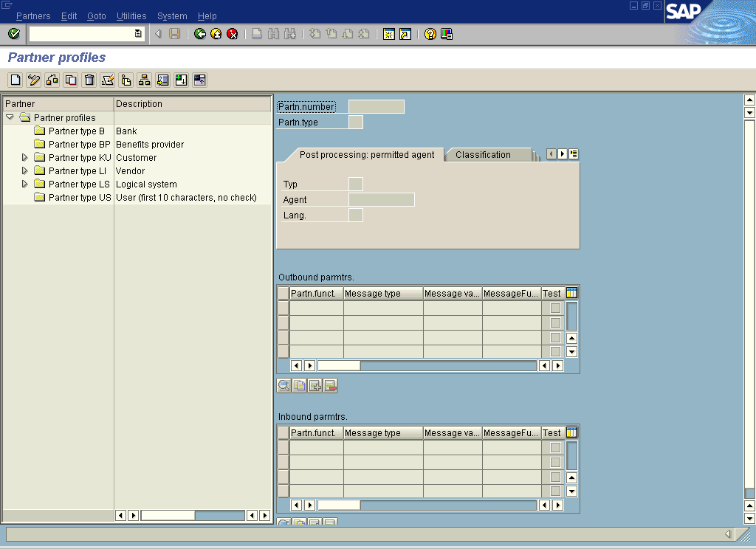Open the Copy partner profile icon
756x549 pixels.
tap(70, 80)
